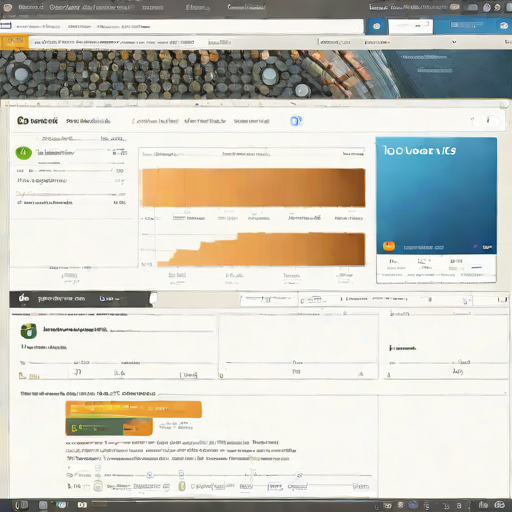Select the orange tab at far left
512x512 pixels.
[x=14, y=42]
